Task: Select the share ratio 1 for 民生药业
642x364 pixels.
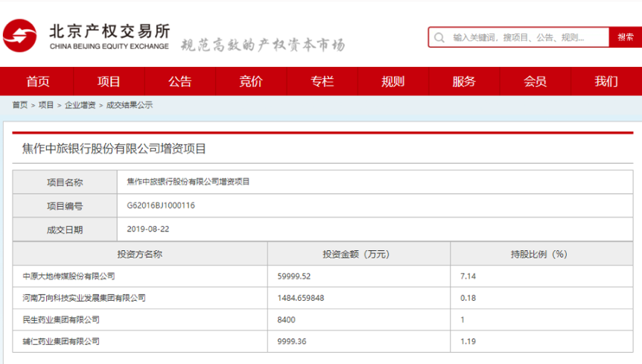Action: point(463,319)
